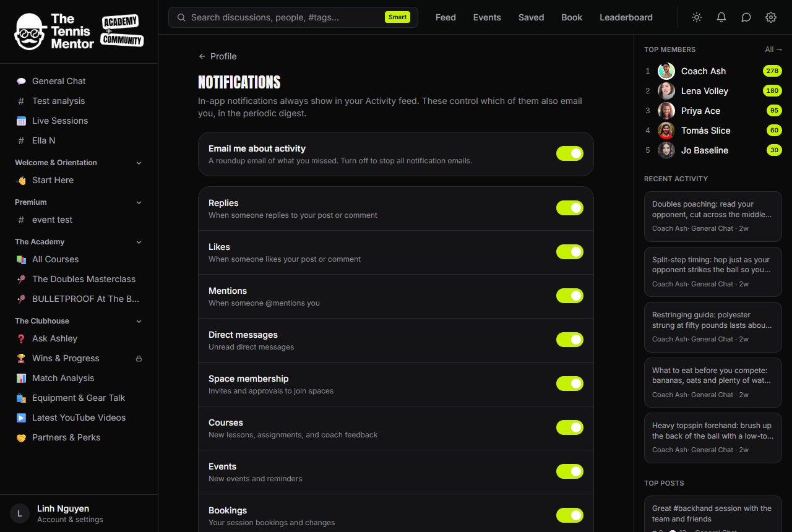Toggle Direct messages notification switch

point(570,340)
